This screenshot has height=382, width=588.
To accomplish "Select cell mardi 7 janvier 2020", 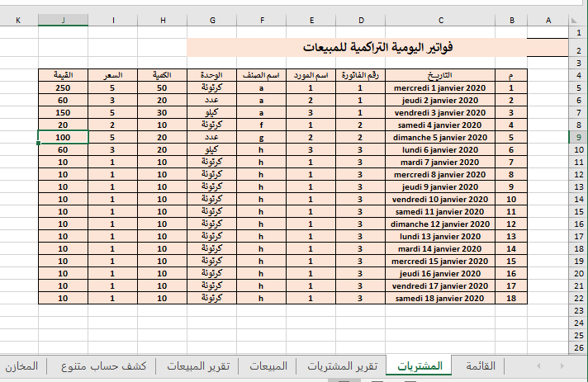I will [x=440, y=163].
